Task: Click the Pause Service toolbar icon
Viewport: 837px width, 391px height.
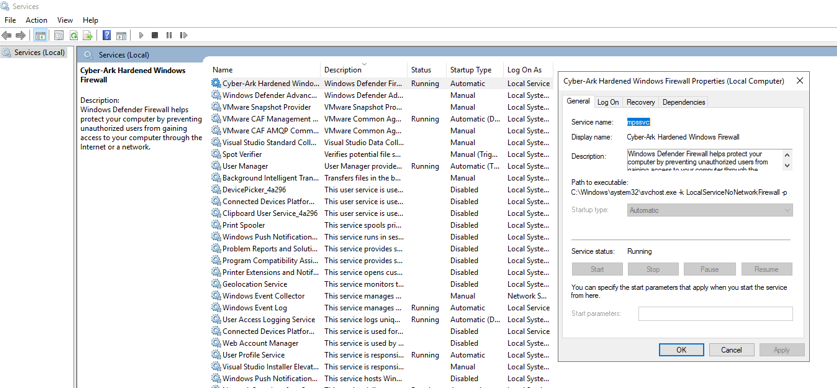Action: point(169,35)
